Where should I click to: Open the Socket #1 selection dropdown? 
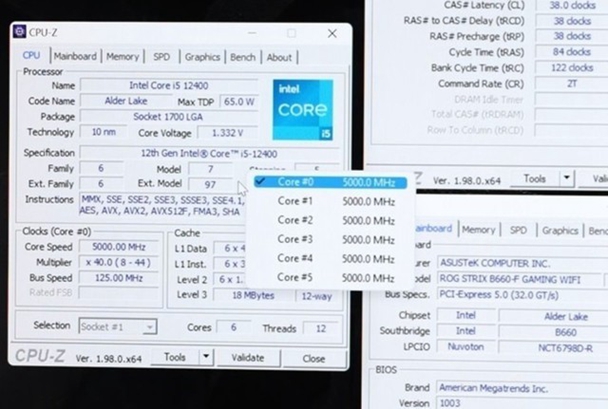pyautogui.click(x=118, y=327)
